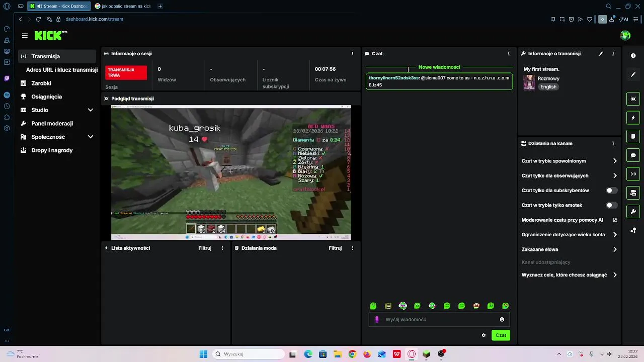Screen dimensions: 644x362
Task: Toggle the document widget icon in rail
Action: coord(633,136)
